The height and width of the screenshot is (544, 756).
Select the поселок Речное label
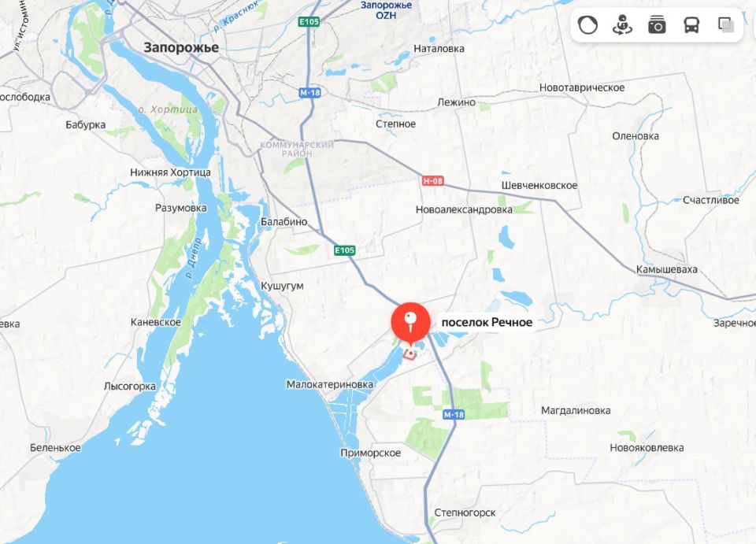click(x=487, y=322)
